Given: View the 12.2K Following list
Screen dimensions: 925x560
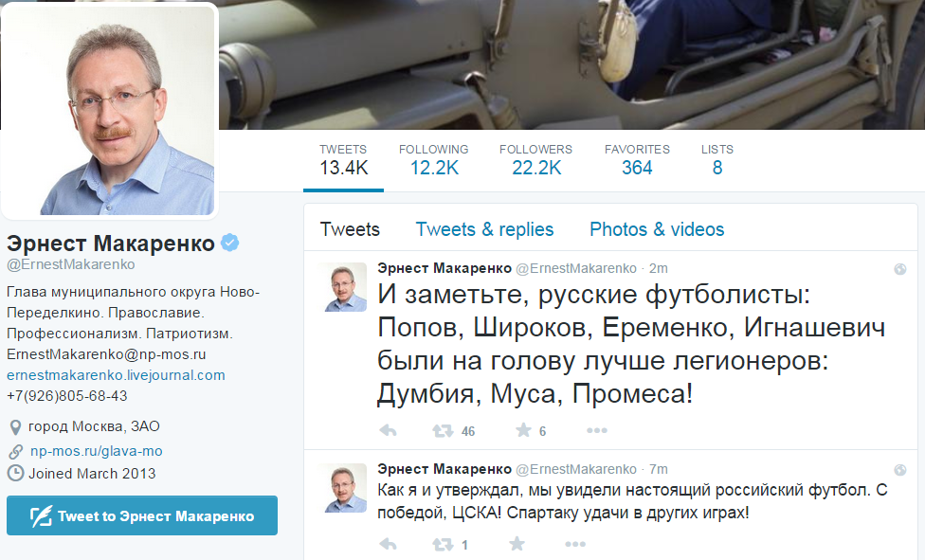Looking at the screenshot, I should pos(434,160).
